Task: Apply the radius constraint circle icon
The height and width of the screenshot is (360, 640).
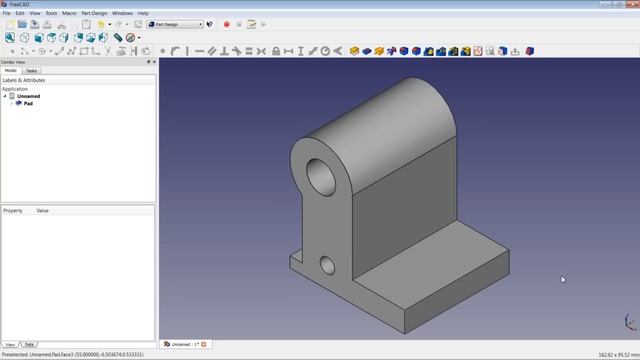Action: click(x=325, y=51)
